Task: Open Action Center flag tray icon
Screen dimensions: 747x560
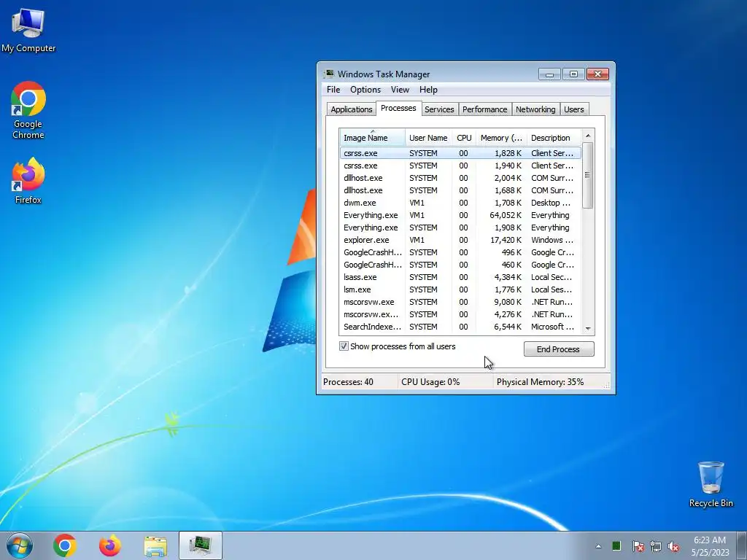Action: click(638, 546)
